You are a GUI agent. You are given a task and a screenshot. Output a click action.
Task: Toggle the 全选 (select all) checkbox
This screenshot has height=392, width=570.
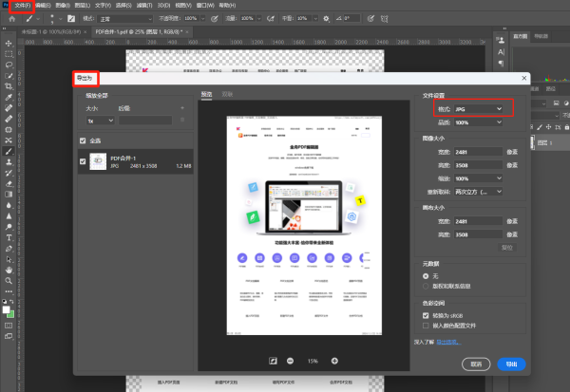pyautogui.click(x=83, y=140)
